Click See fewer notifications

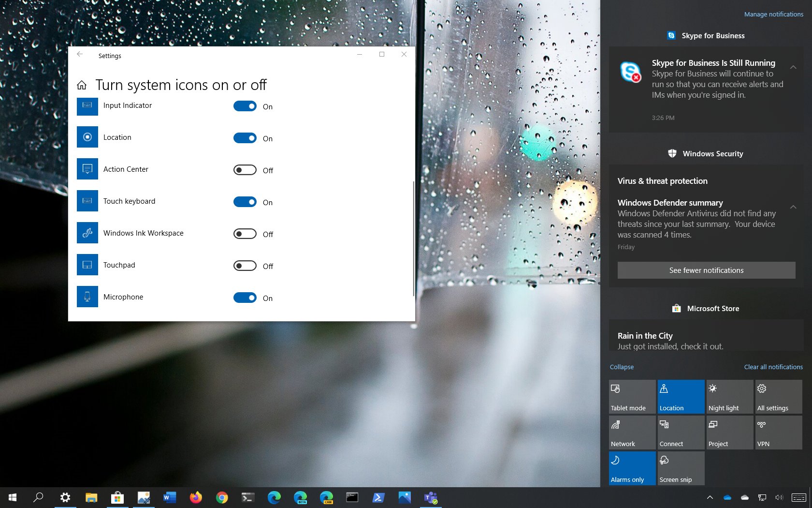(706, 270)
